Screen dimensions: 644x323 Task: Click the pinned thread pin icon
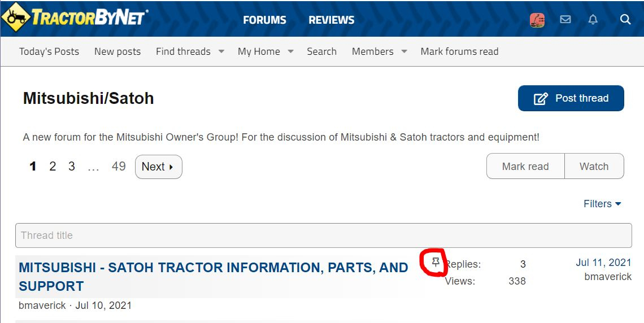(x=435, y=262)
